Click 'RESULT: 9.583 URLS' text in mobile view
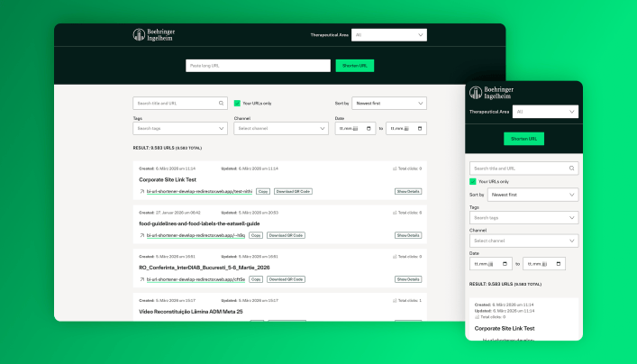The image size is (637, 364). [491, 284]
